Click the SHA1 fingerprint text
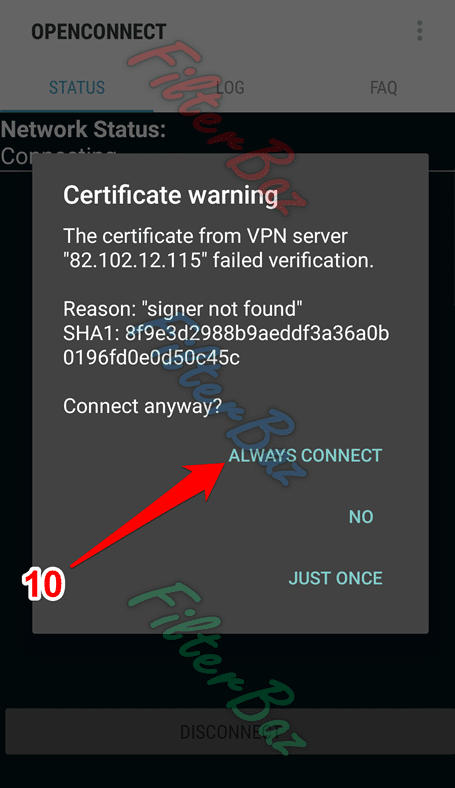 click(226, 345)
